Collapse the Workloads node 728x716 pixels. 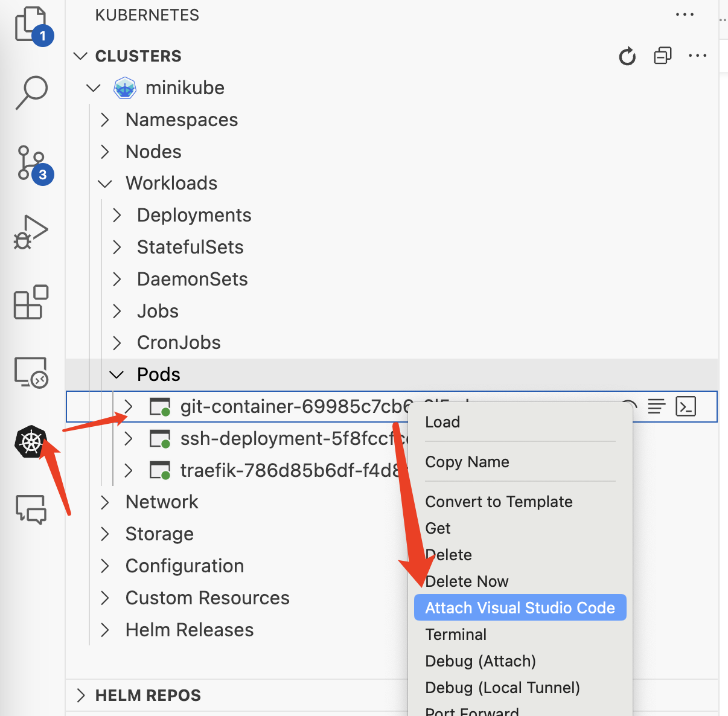coord(105,184)
